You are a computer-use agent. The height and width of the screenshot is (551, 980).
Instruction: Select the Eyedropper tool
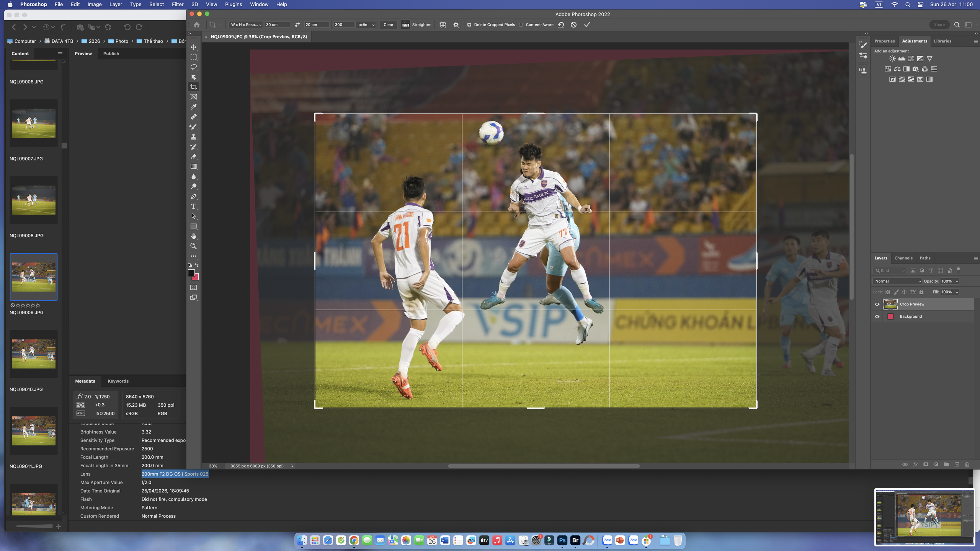[x=194, y=107]
